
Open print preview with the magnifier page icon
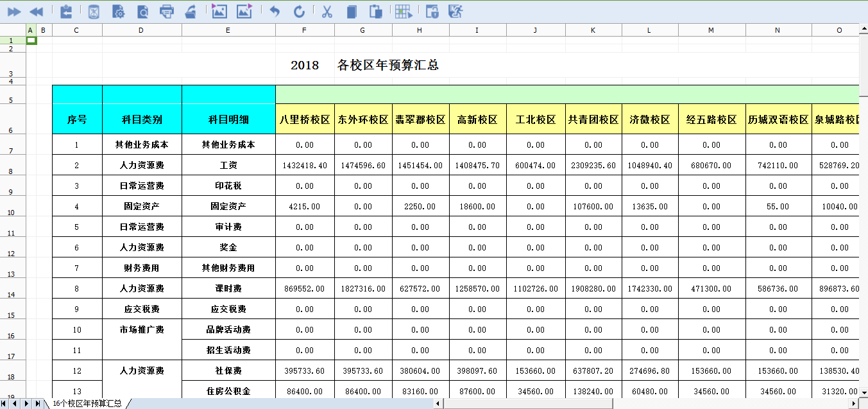pyautogui.click(x=142, y=11)
